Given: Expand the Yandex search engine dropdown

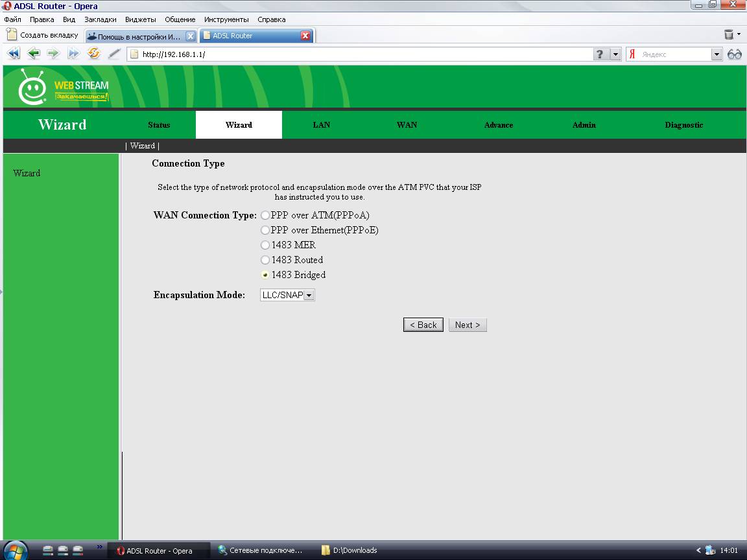Looking at the screenshot, I should tap(717, 54).
